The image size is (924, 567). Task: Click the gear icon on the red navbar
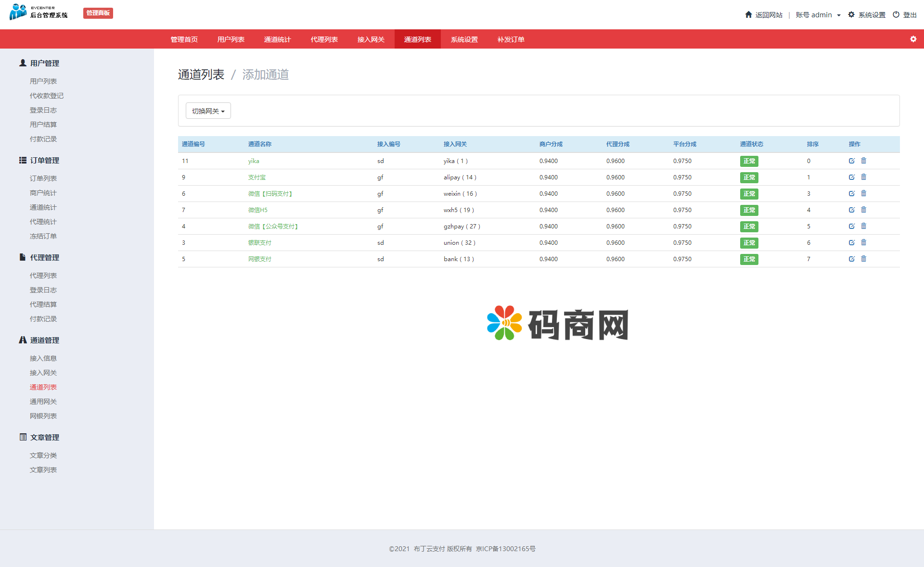coord(913,39)
